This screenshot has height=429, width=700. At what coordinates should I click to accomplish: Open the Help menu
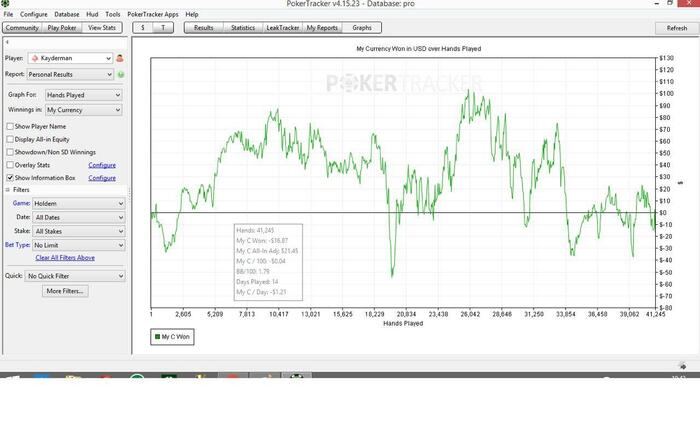pos(192,14)
